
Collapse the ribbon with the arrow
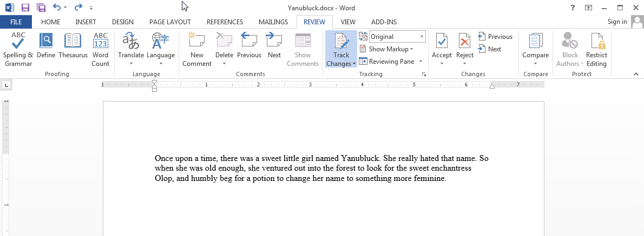636,74
